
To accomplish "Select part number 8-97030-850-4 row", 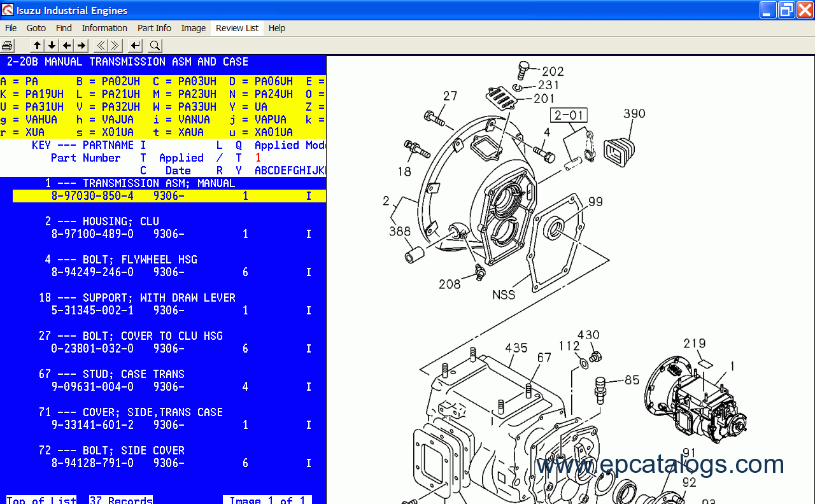I will [x=169, y=196].
